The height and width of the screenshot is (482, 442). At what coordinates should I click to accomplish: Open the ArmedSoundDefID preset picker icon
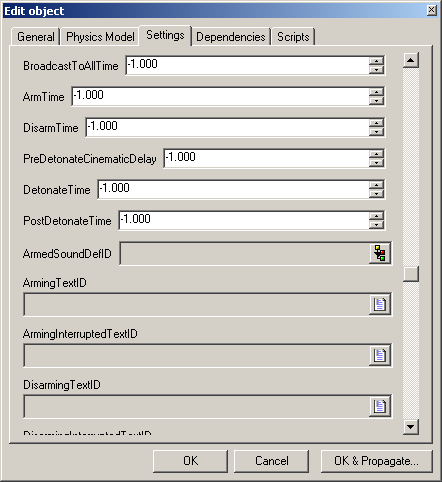(380, 253)
